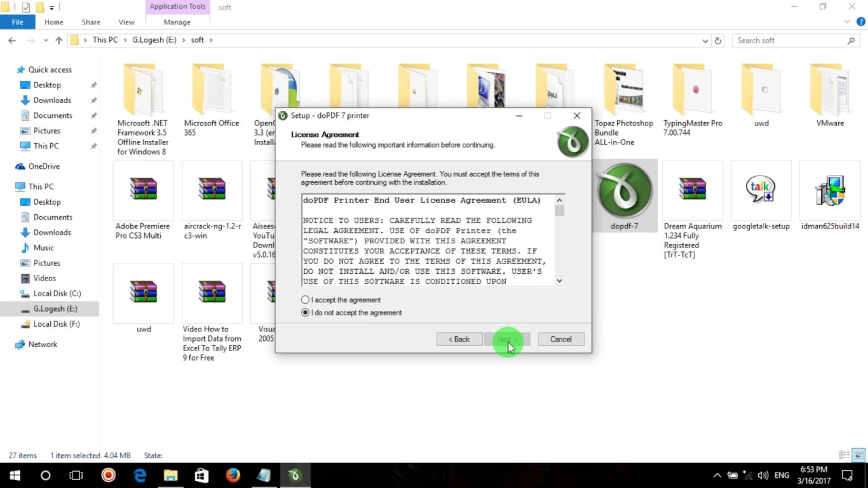Open the Windows Start menu
Screen dimensions: 868x488
click(15, 475)
